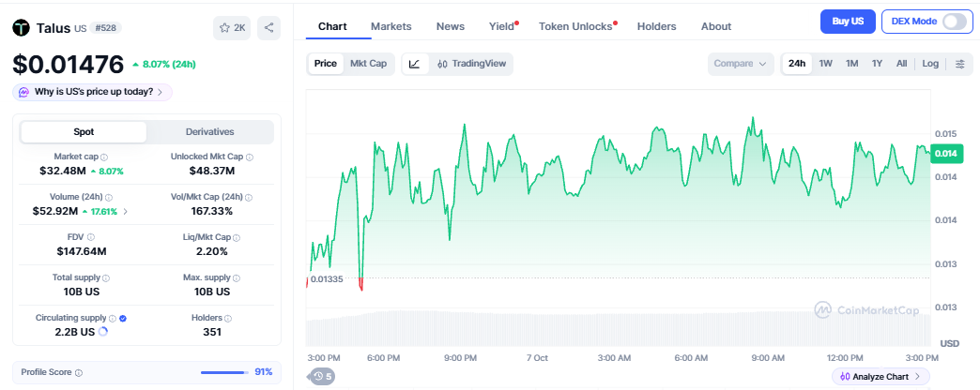The width and height of the screenshot is (980, 390).
Task: Toggle the DEX Mode switch
Action: pyautogui.click(x=954, y=22)
